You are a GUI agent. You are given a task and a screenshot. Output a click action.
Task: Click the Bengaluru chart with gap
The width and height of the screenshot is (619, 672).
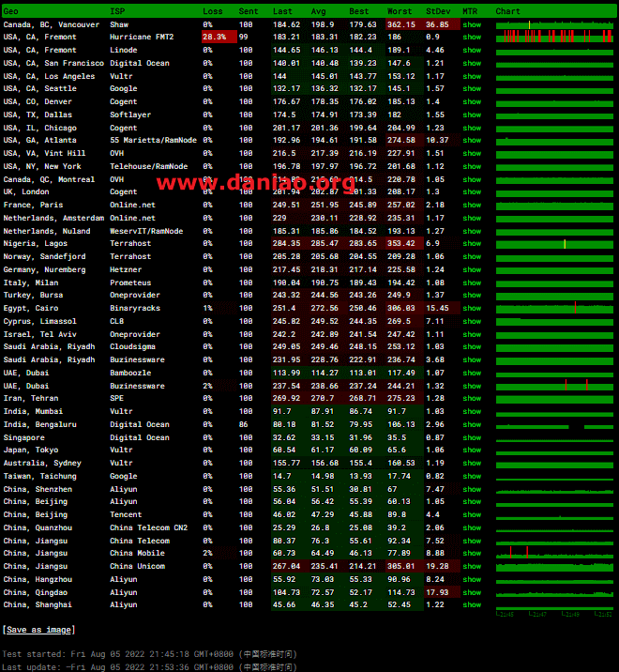click(x=554, y=426)
